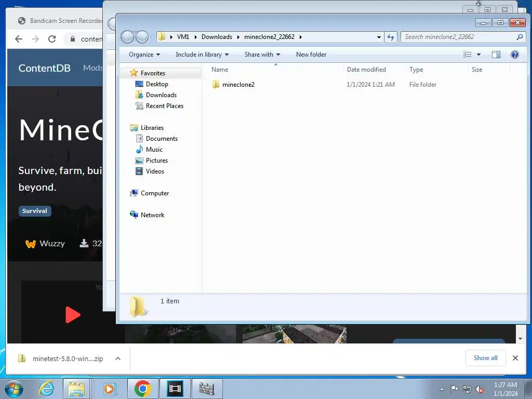The width and height of the screenshot is (532, 399).
Task: Open the Organize menu
Action: coord(144,54)
